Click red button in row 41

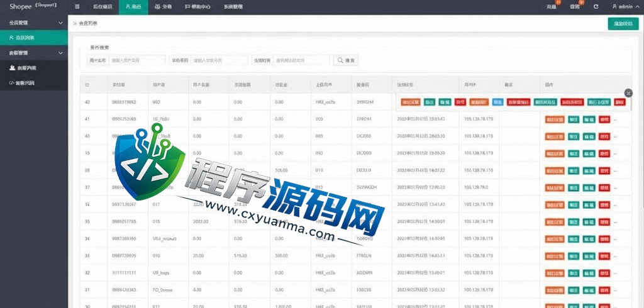click(x=604, y=119)
